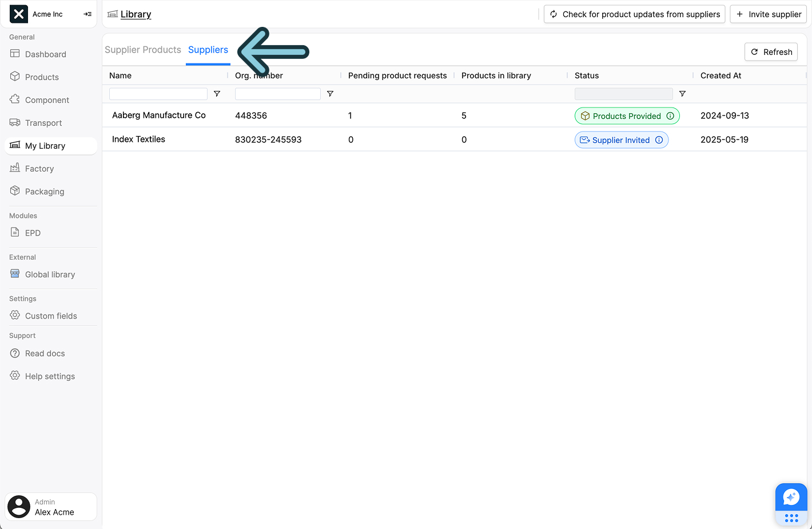Click the Name column filter icon

pos(217,94)
